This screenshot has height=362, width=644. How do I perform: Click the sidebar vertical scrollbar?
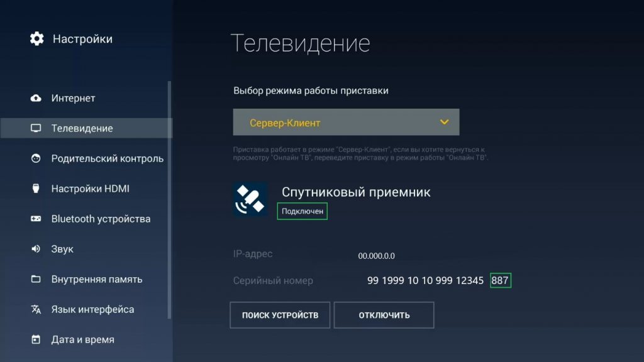(x=169, y=200)
